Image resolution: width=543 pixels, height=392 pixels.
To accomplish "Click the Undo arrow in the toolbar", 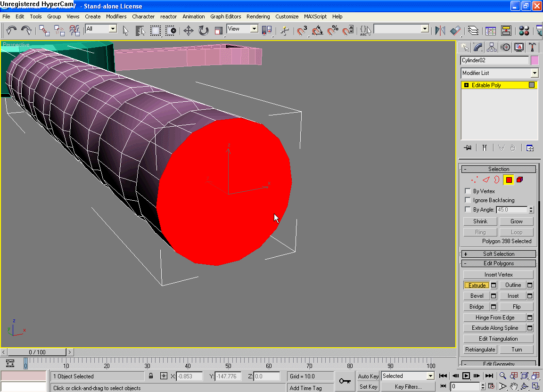I will click(11, 31).
